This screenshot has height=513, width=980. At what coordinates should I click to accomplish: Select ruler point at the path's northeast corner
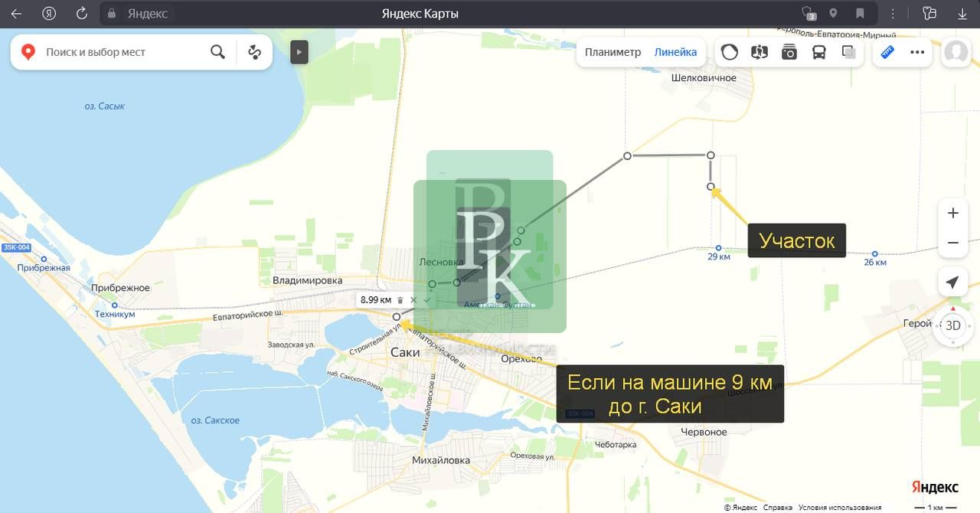pos(710,155)
